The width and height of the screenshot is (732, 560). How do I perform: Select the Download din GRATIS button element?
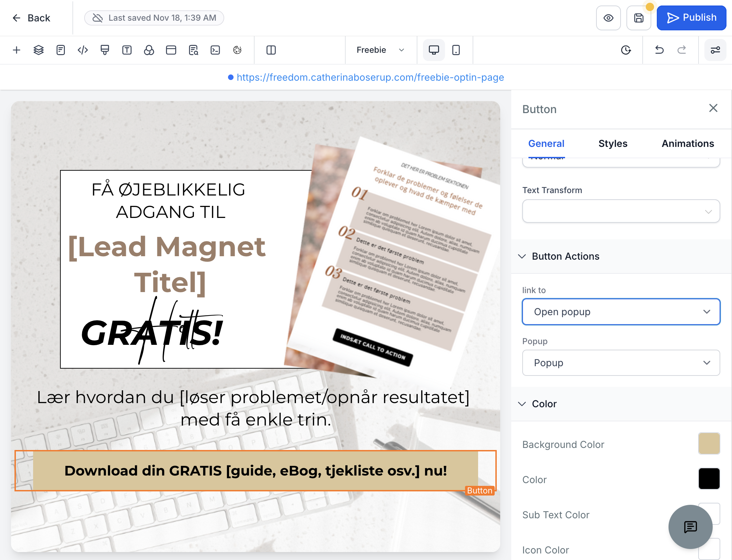[256, 471]
